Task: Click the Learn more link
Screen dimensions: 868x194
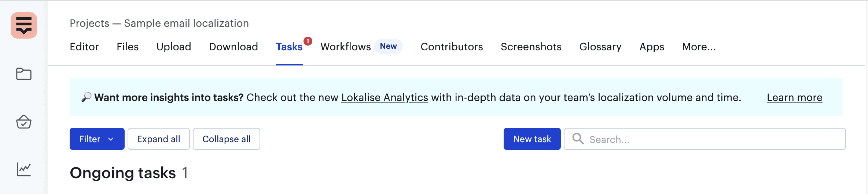Action: pos(795,97)
